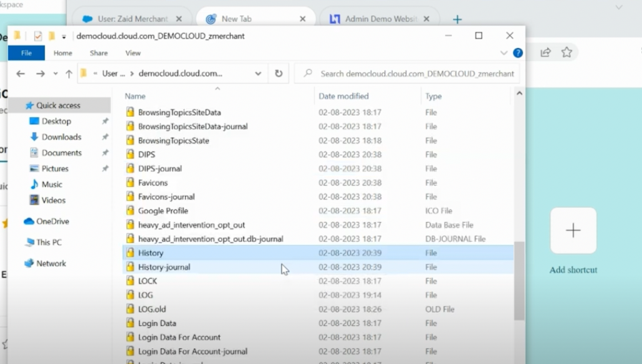Collapse the ribbon using the chevron
This screenshot has height=364, width=642.
tap(504, 53)
